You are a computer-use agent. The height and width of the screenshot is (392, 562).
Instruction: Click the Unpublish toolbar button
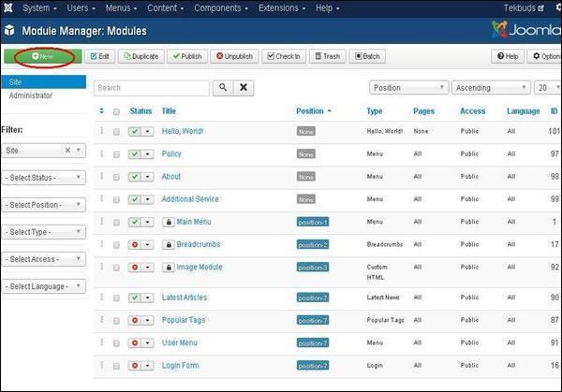tap(234, 56)
